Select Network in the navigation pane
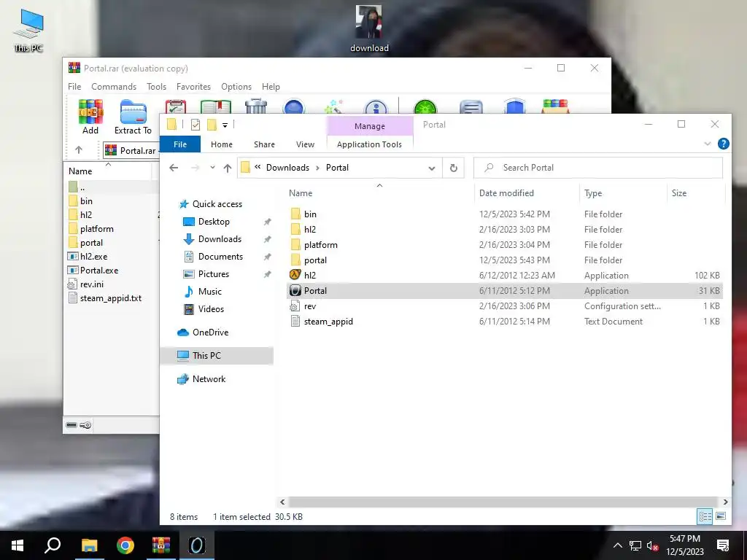This screenshot has height=560, width=747. (x=209, y=379)
